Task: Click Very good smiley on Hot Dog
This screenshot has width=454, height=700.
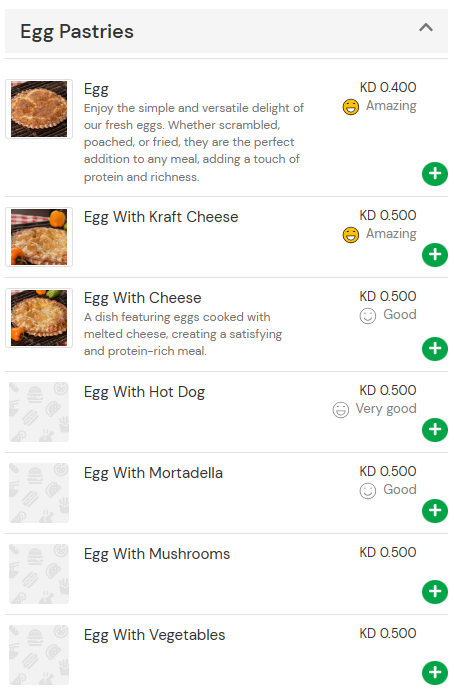Action: coord(341,409)
